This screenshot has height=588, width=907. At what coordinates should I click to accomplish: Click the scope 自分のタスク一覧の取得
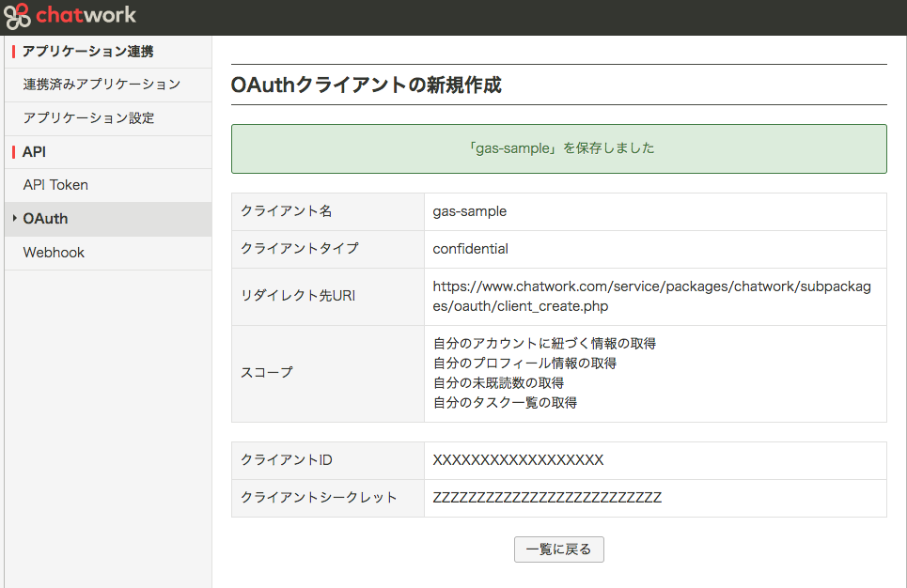coord(505,402)
